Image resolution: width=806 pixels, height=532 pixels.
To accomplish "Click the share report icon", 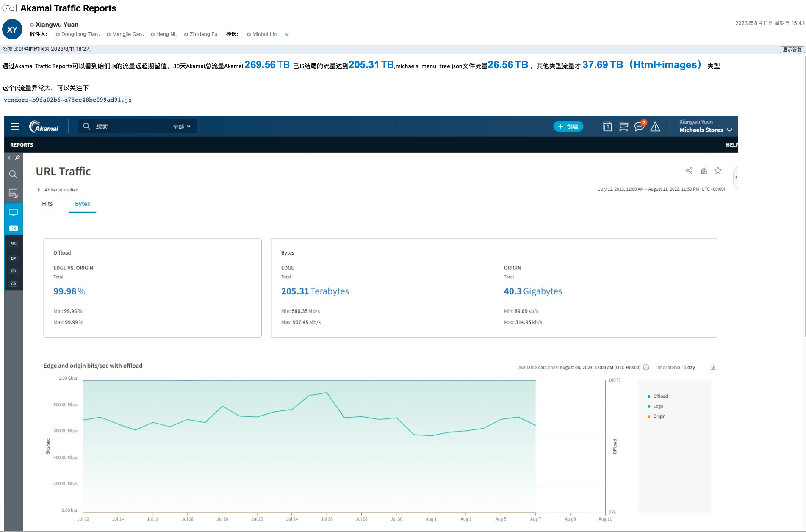I will [x=689, y=170].
